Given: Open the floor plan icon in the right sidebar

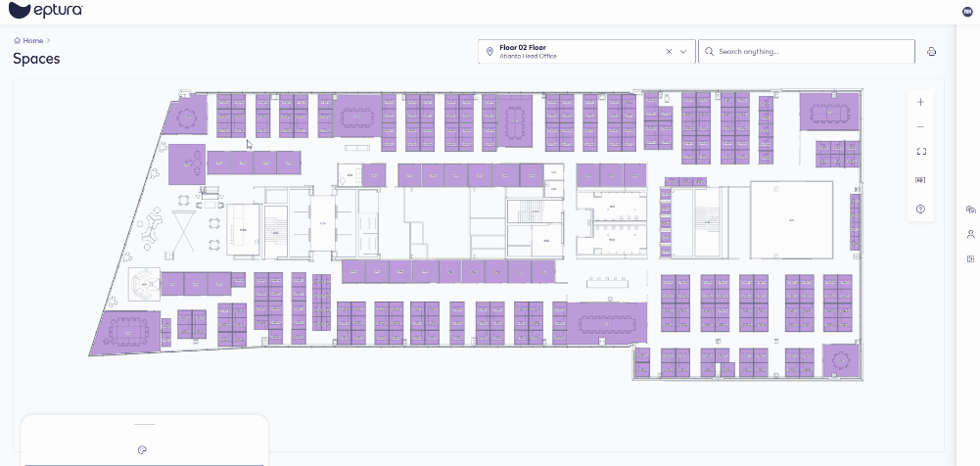Looking at the screenshot, I should pos(970,258).
